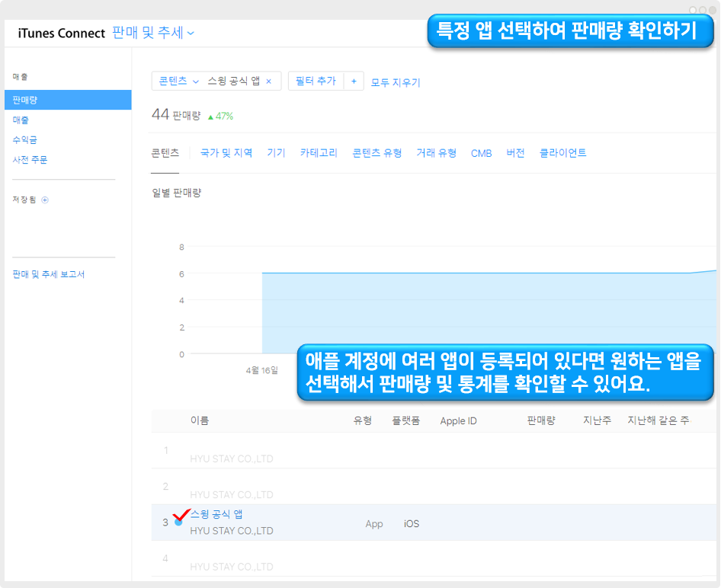Select 판매량 in the sidebar
The height and width of the screenshot is (588, 721).
[25, 100]
